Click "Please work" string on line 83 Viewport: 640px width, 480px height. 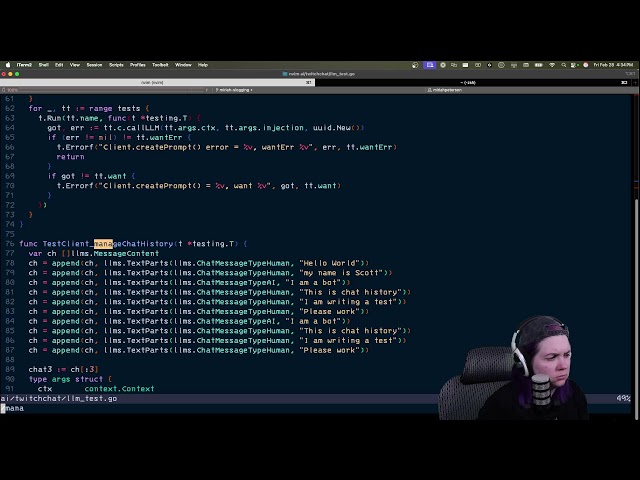(x=329, y=312)
